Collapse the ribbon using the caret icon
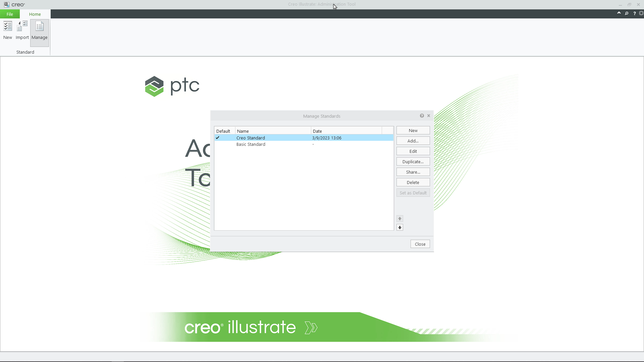644x362 pixels. [x=619, y=13]
